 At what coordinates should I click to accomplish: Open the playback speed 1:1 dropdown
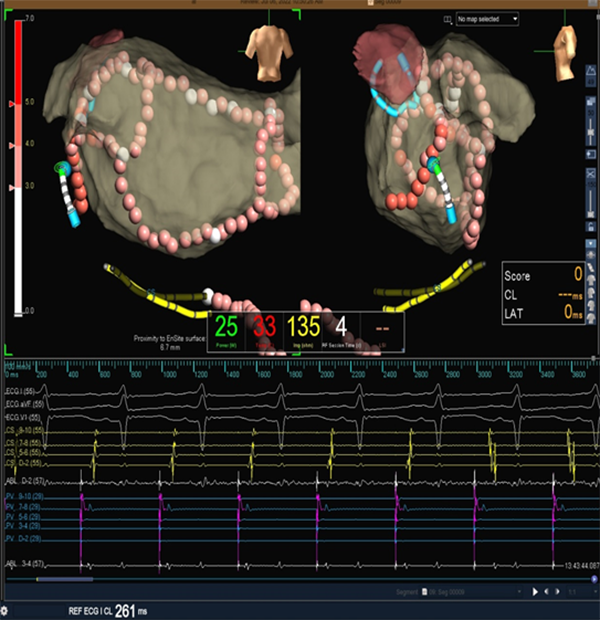[x=581, y=592]
